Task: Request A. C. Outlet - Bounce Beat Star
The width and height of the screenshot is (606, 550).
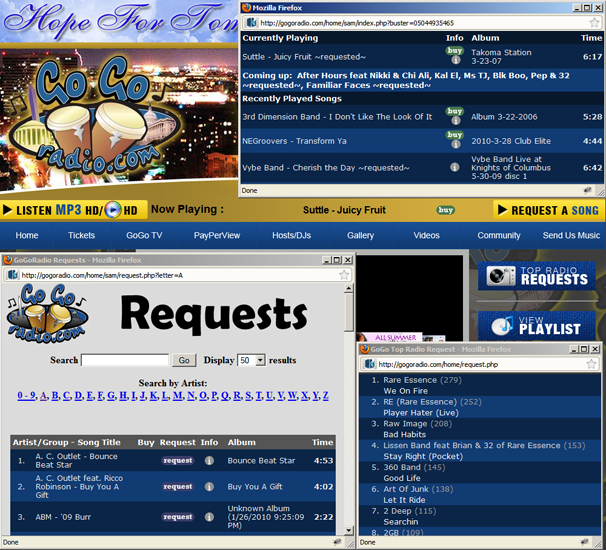Action: click(x=177, y=461)
